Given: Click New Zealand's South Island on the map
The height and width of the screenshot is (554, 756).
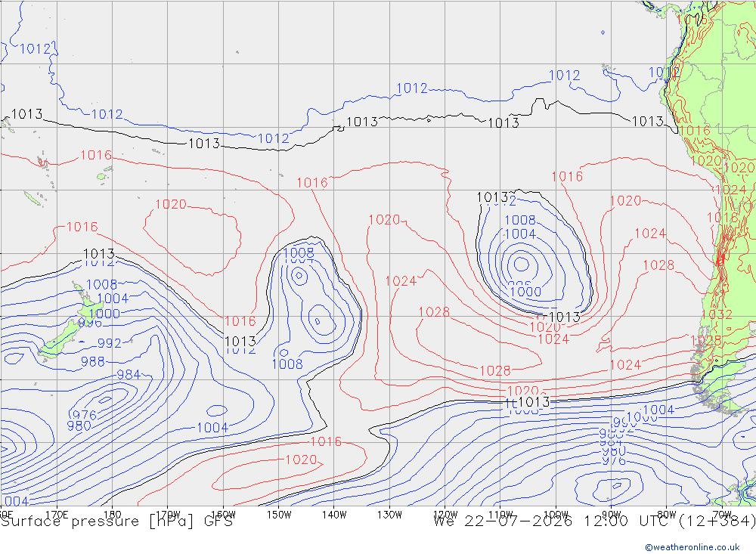Looking at the screenshot, I should (59, 341).
